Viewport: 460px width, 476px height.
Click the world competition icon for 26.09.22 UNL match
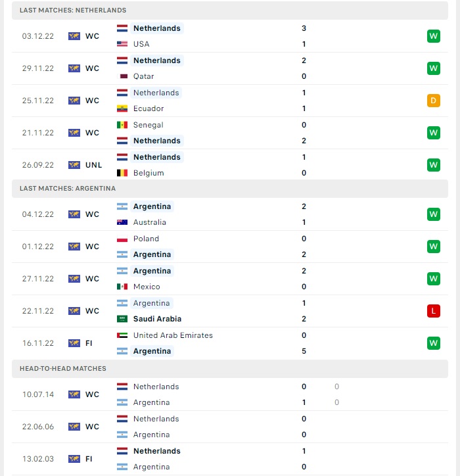click(74, 165)
